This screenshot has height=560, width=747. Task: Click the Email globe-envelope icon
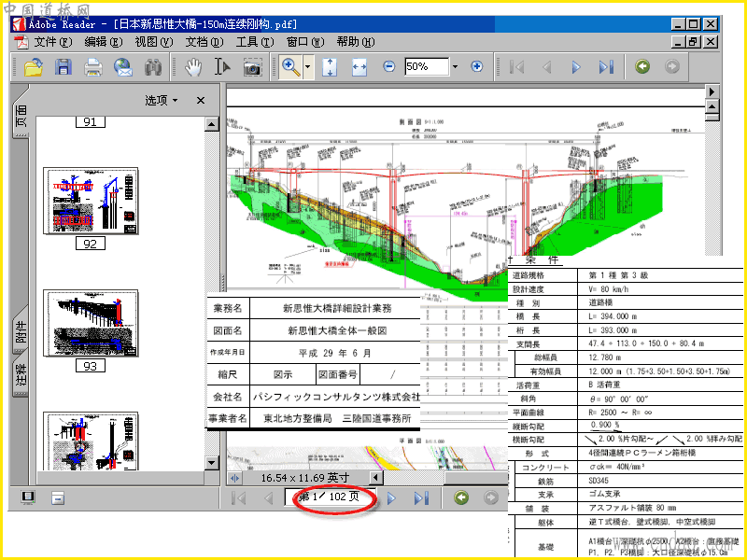(123, 67)
